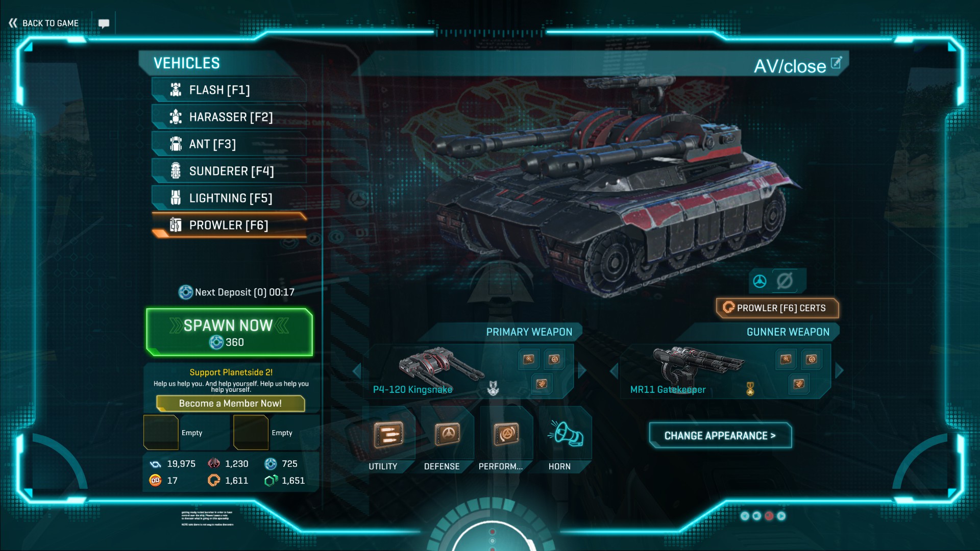Cycle primary weapon with left arrow
The height and width of the screenshot is (551, 980).
pyautogui.click(x=357, y=371)
